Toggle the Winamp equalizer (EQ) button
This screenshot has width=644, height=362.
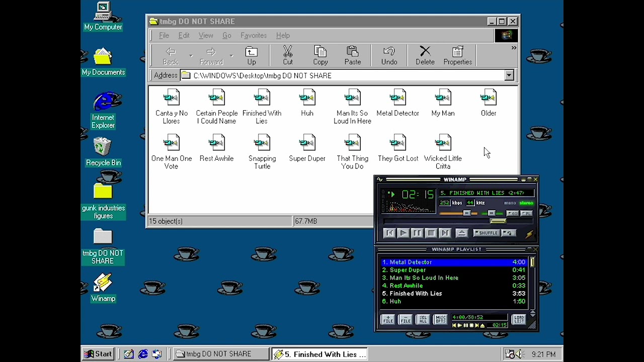click(x=512, y=213)
